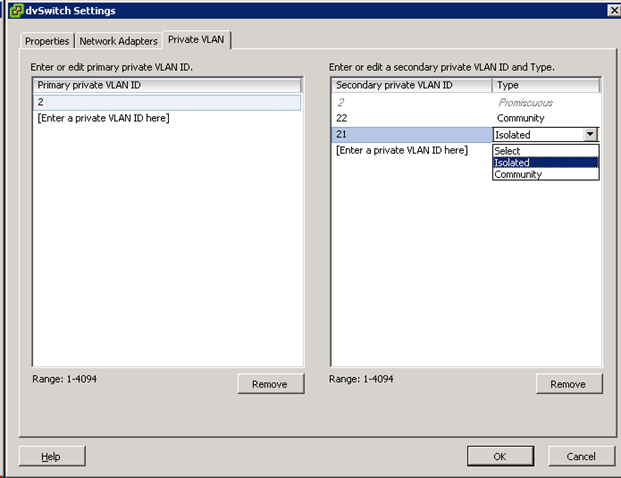Open Help for dvSwitch settings
621x478 pixels.
[51, 456]
